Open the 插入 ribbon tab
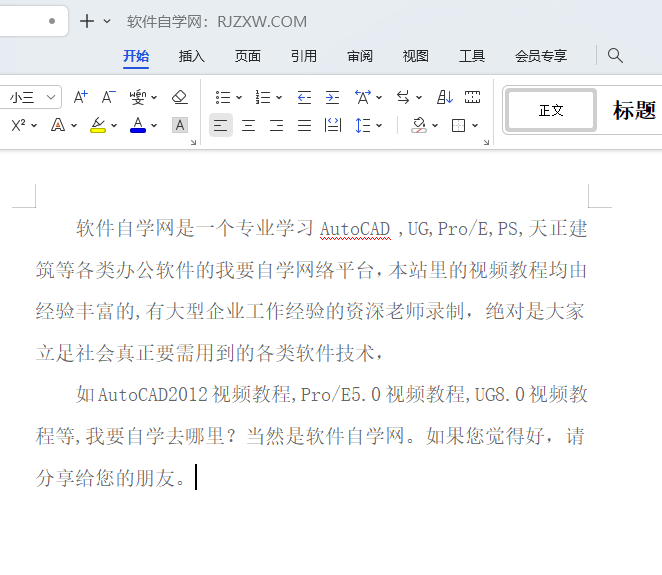Image resolution: width=662 pixels, height=575 pixels. point(192,56)
